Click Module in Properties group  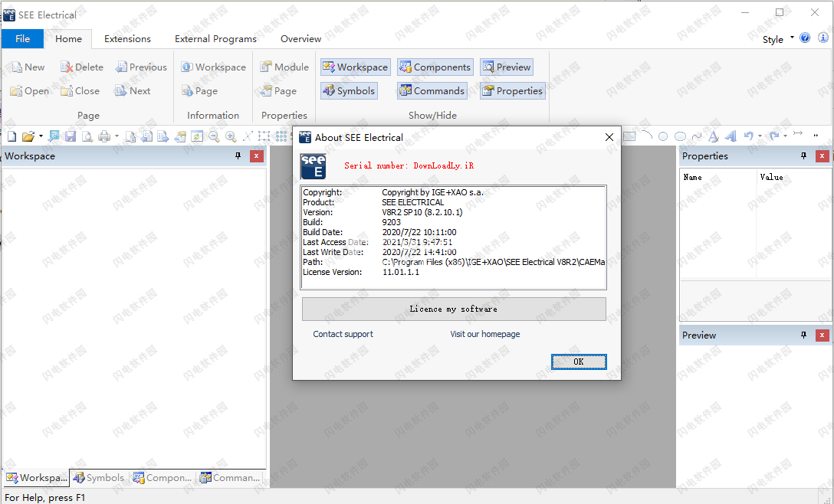[284, 67]
